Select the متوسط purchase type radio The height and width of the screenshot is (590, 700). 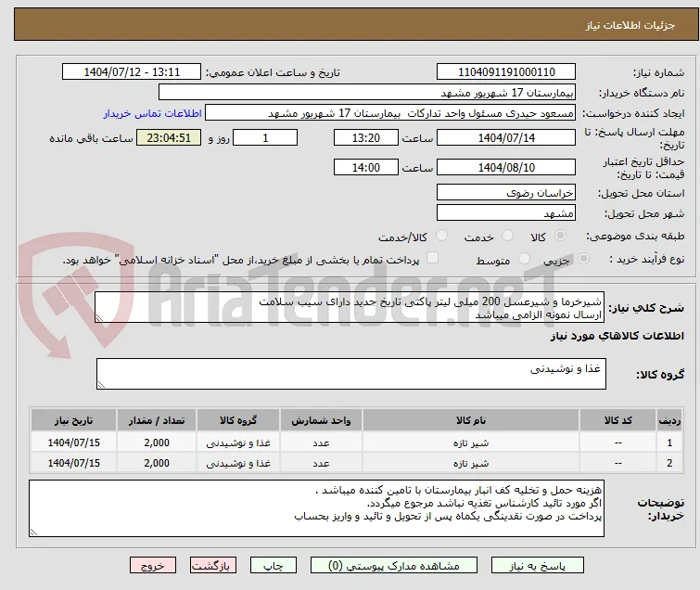(524, 259)
